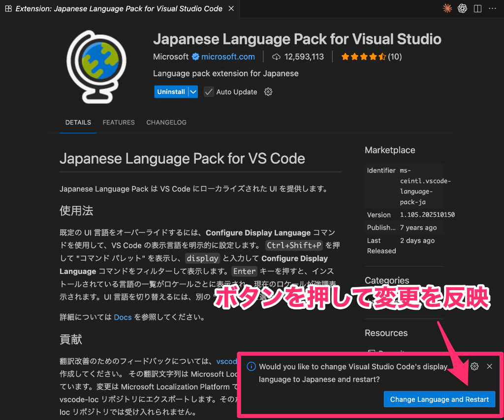Viewport: 504px width, 420px height.
Task: Open the Docs link in the readme
Action: 123,317
